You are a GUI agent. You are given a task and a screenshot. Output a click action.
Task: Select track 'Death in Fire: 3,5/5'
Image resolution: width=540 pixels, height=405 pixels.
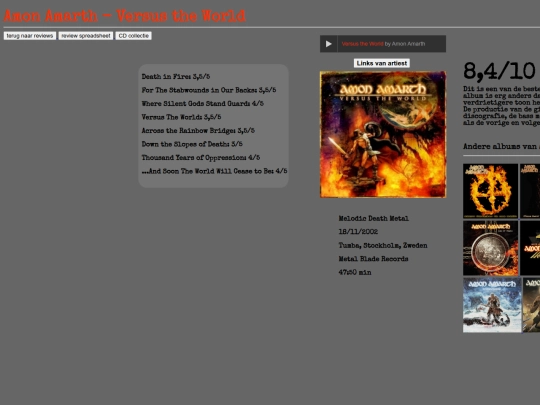tap(176, 76)
